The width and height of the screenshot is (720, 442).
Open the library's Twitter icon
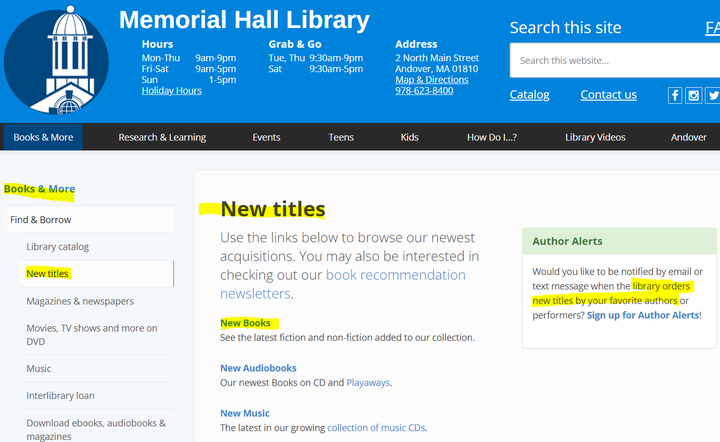click(713, 95)
